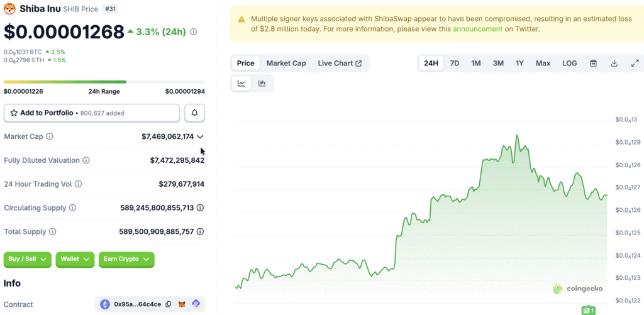Switch to line chart view
The image size is (644, 315).
point(241,83)
